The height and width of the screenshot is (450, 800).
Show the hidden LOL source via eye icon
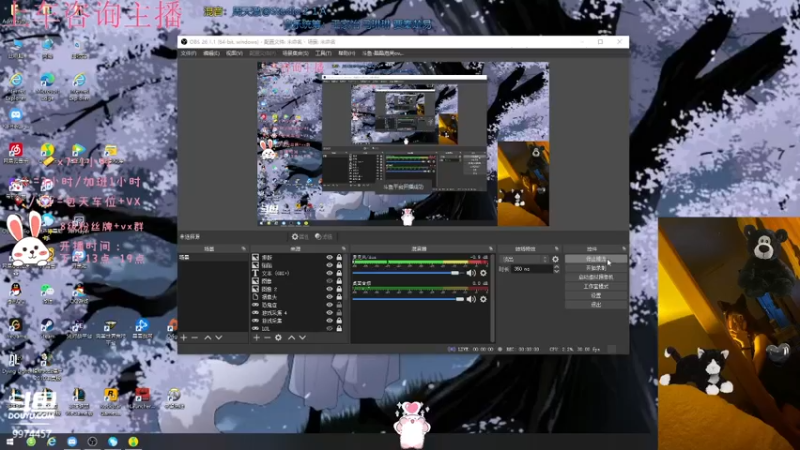click(x=330, y=329)
